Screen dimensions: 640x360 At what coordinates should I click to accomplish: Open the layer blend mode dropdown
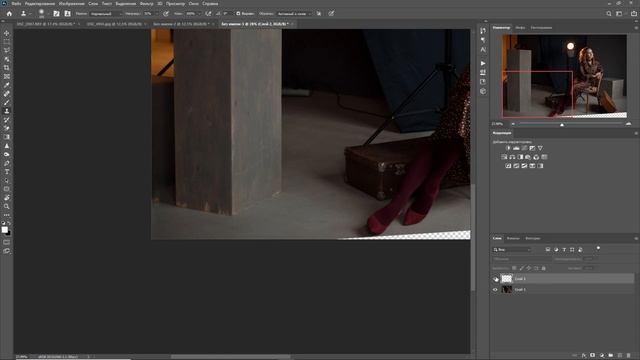point(522,259)
